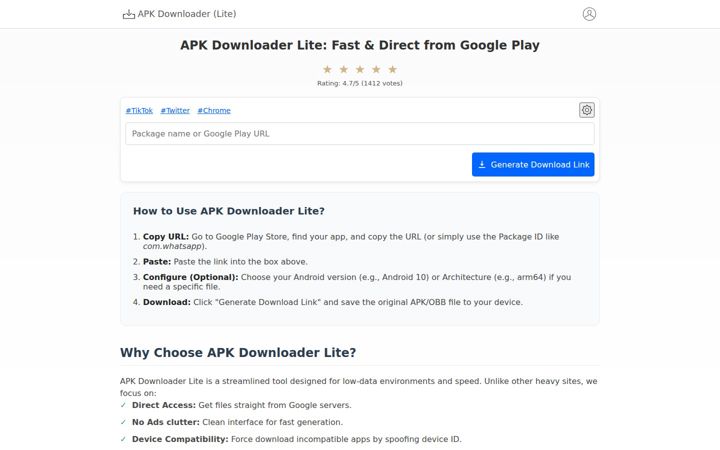Rate with the fourth star
Image resolution: width=720 pixels, height=450 pixels.
point(376,69)
